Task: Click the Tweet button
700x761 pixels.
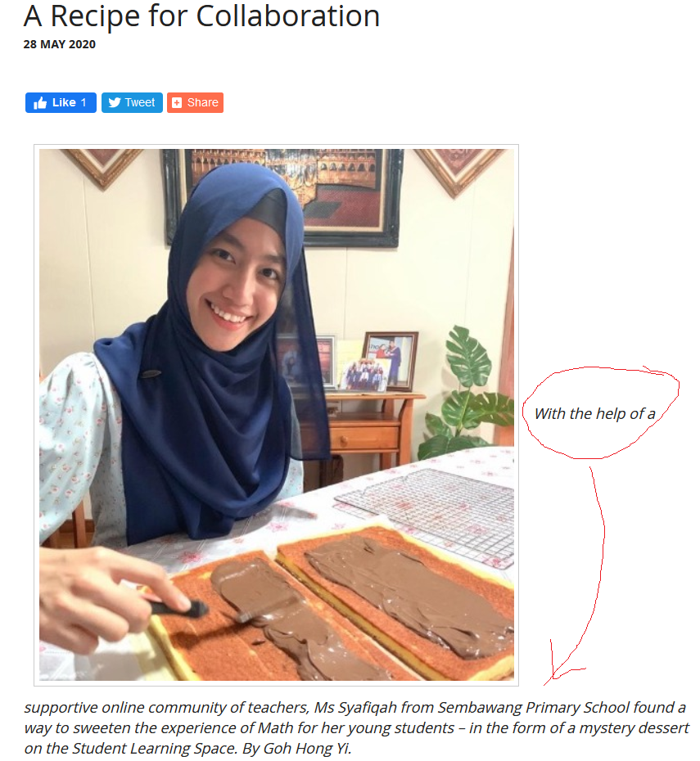Action: click(x=132, y=102)
